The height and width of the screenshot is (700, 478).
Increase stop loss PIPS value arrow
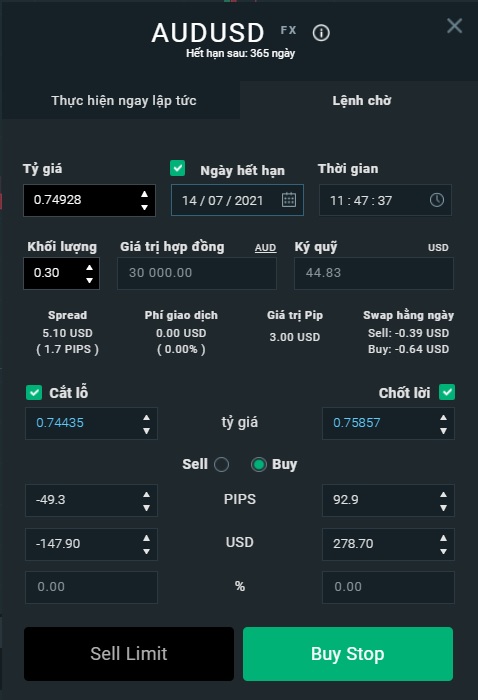[146, 494]
